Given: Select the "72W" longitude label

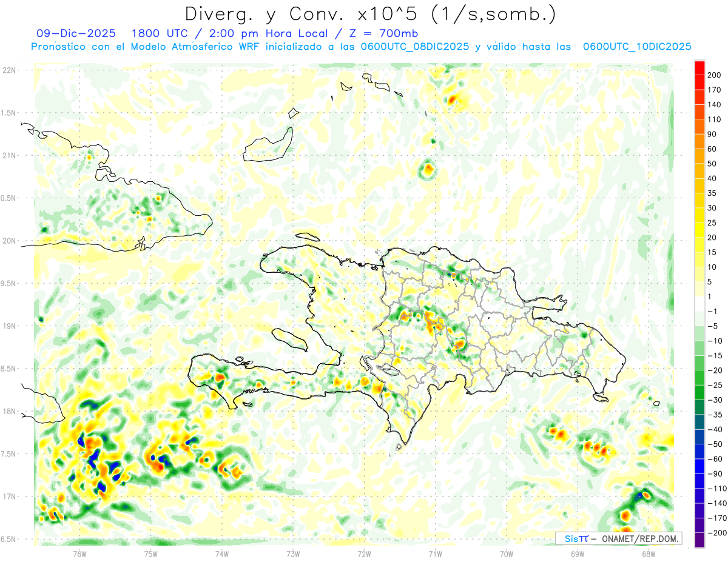Looking at the screenshot, I should [x=364, y=554].
